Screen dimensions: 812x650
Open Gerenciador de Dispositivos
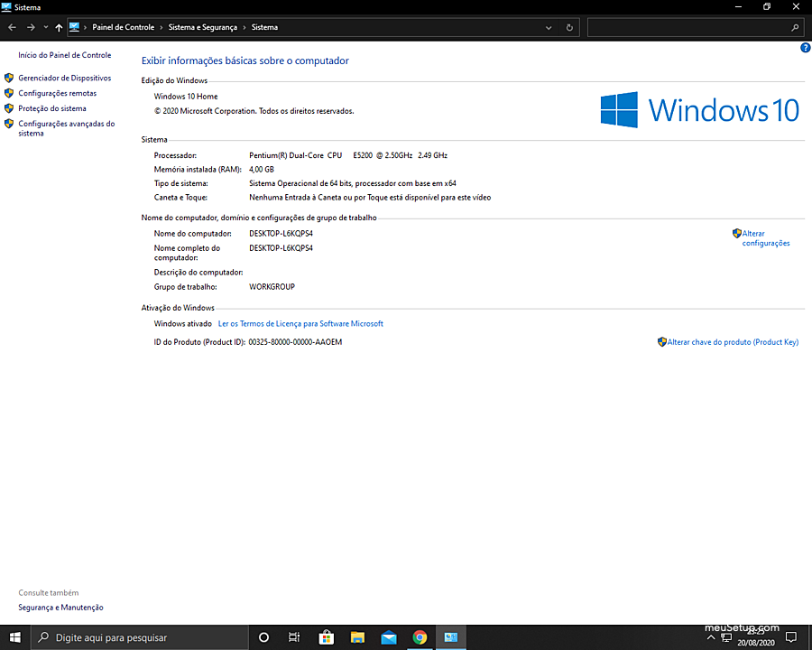click(x=64, y=79)
